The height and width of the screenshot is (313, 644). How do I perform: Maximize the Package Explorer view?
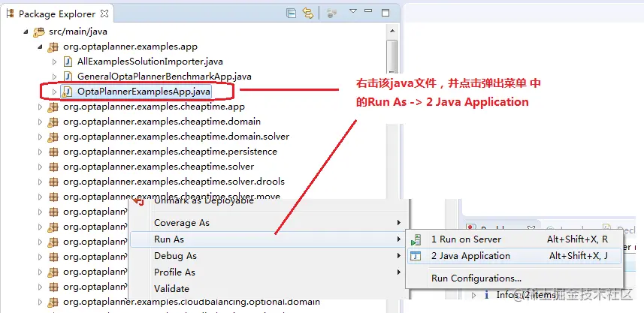tap(385, 13)
